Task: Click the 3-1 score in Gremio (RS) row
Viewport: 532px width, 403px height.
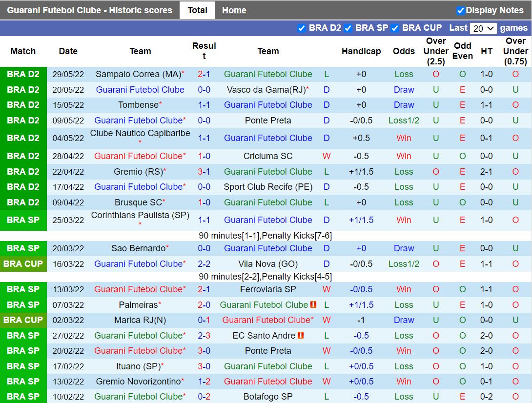Action: click(204, 172)
